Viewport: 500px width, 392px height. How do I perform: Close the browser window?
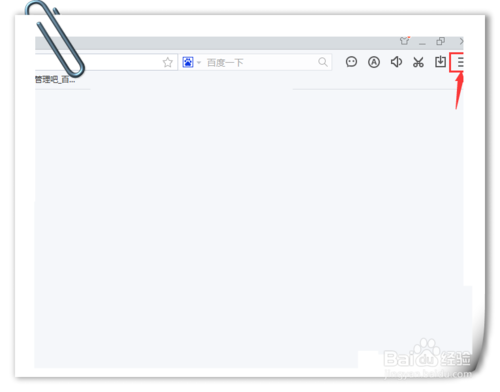[x=461, y=41]
